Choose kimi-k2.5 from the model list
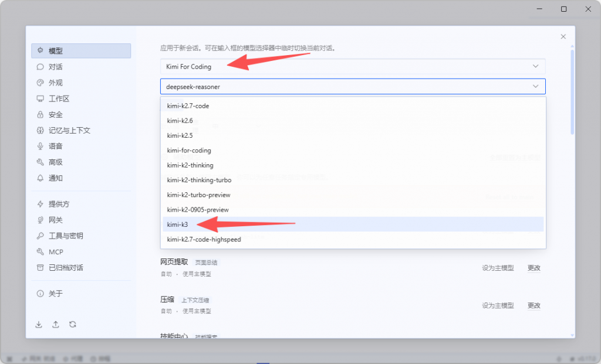 (x=353, y=135)
